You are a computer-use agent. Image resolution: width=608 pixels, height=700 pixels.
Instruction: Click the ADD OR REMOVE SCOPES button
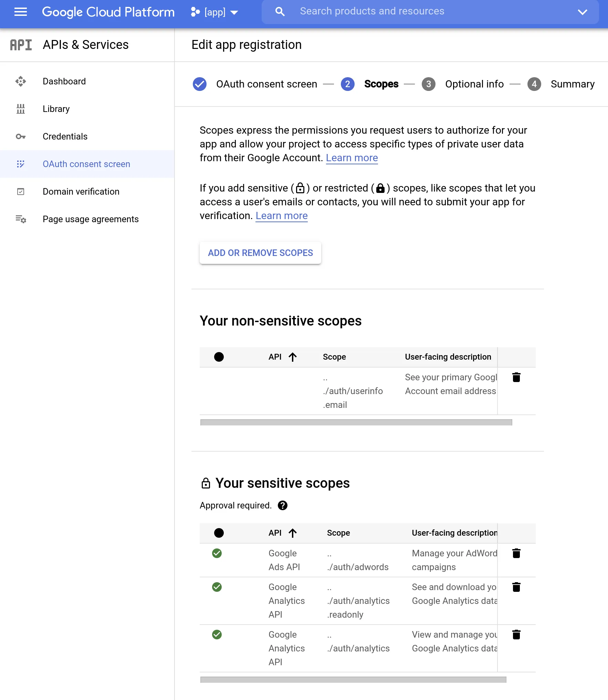(260, 253)
